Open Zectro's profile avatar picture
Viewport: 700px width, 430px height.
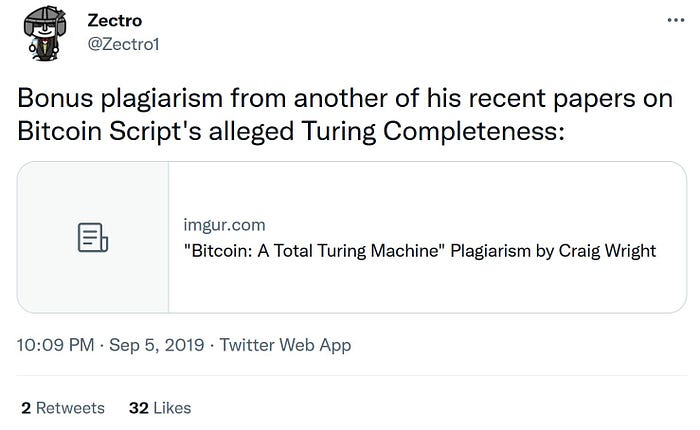[45, 33]
